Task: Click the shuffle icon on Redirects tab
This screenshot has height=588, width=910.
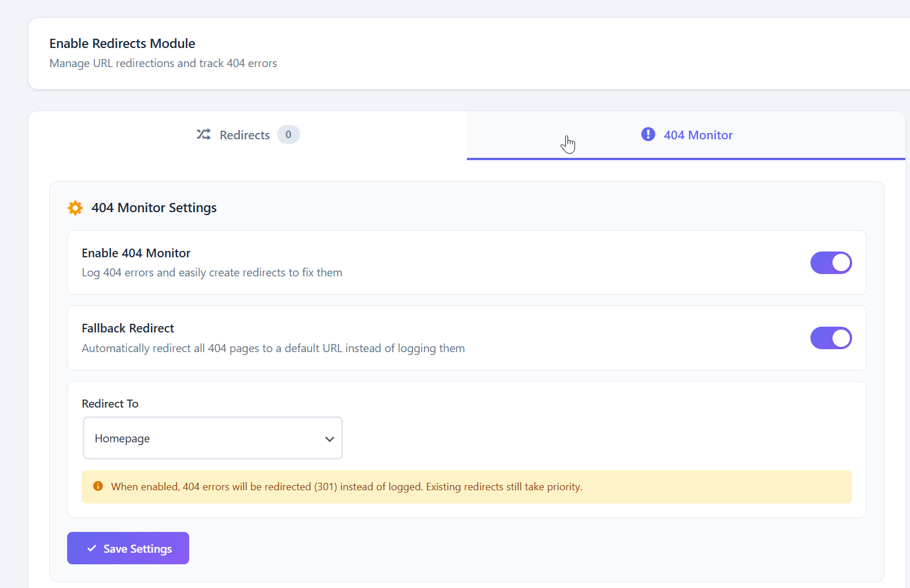Action: click(204, 135)
